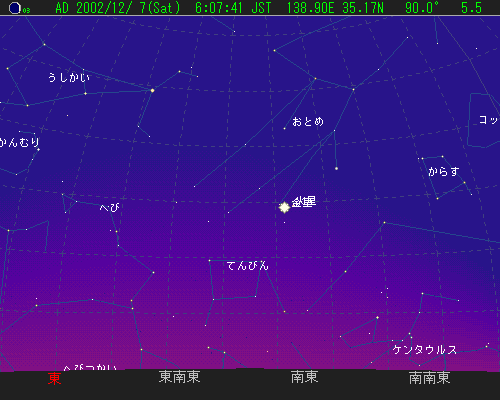This screenshot has height=400, width=500.
Task: Click the latitude value 35.17N
Action: tap(363, 8)
